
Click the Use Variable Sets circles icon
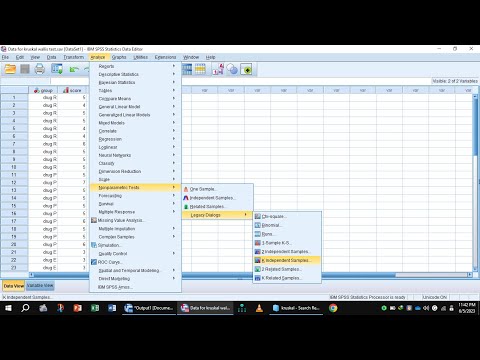click(x=232, y=69)
